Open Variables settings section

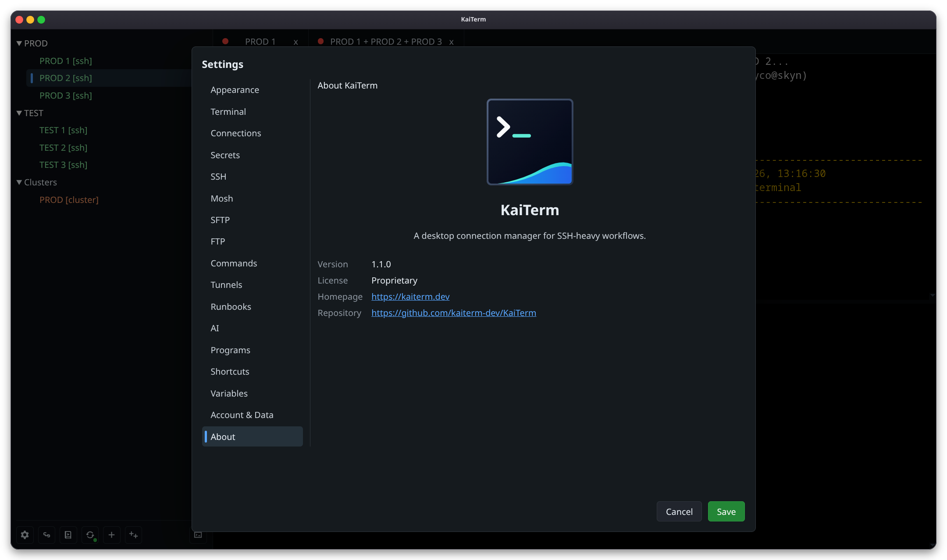tap(253, 393)
